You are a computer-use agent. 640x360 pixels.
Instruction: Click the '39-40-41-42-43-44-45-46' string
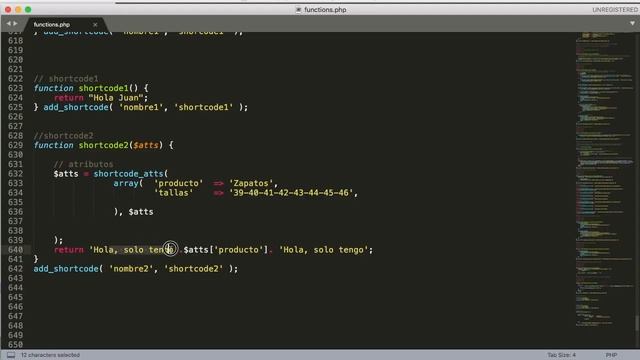point(291,193)
